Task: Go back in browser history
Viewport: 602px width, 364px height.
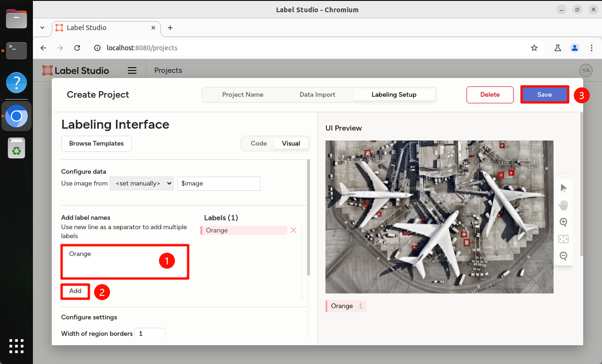Action: 43,48
